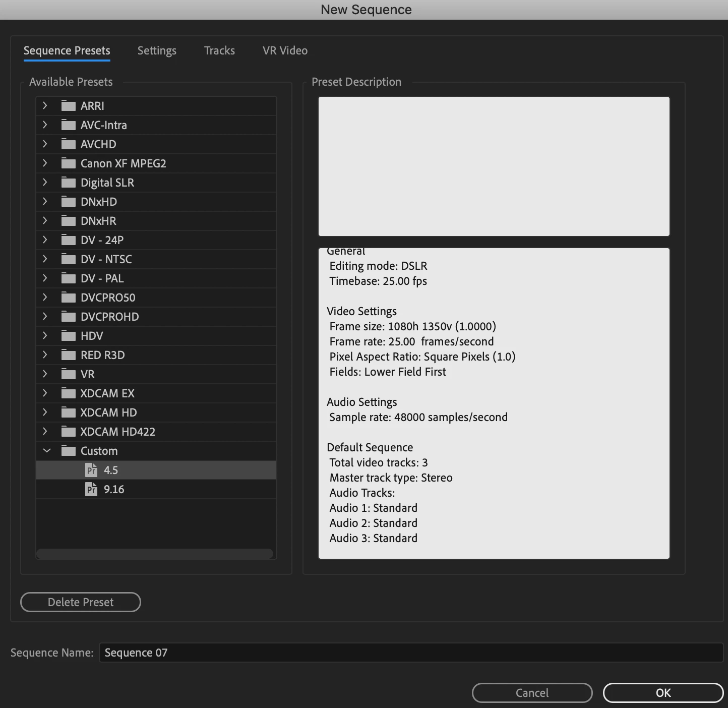Click the RED R3D folder icon

click(x=68, y=355)
